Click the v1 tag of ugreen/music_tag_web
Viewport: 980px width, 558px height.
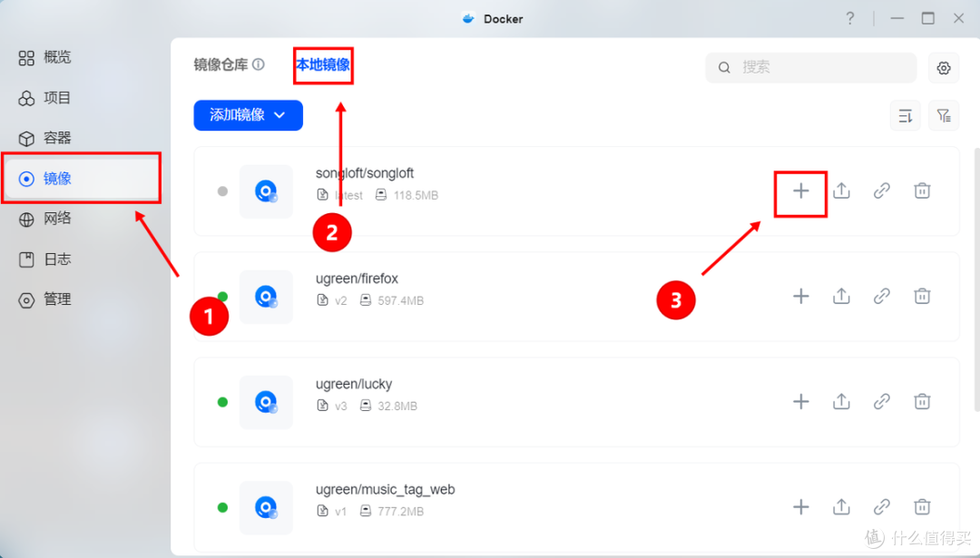[340, 512]
